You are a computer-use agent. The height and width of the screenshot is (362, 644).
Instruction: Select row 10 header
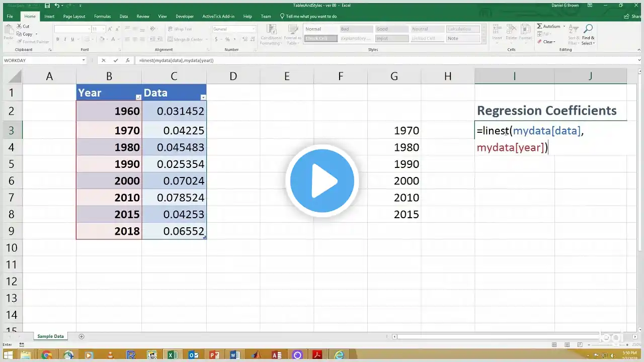[11, 248]
